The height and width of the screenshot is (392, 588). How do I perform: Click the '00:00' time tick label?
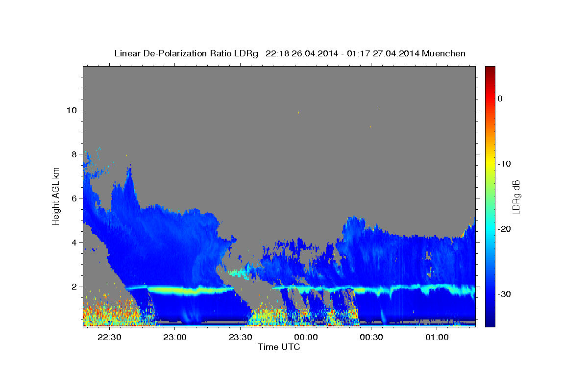point(306,338)
